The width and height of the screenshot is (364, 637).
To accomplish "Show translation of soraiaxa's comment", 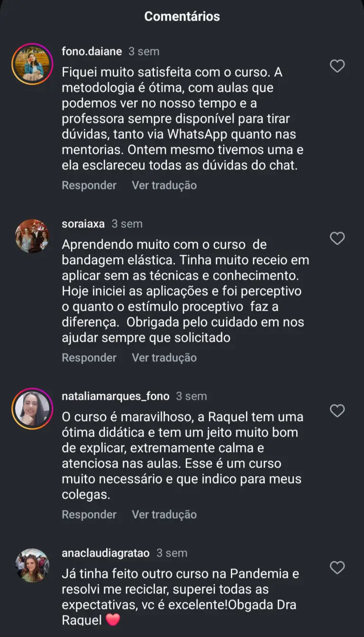I will pyautogui.click(x=164, y=358).
